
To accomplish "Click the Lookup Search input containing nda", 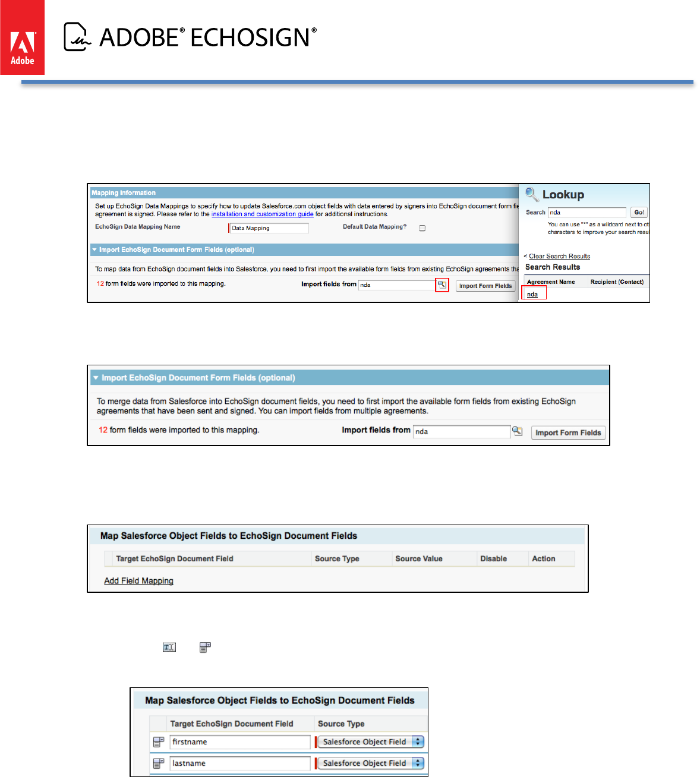I will [587, 213].
